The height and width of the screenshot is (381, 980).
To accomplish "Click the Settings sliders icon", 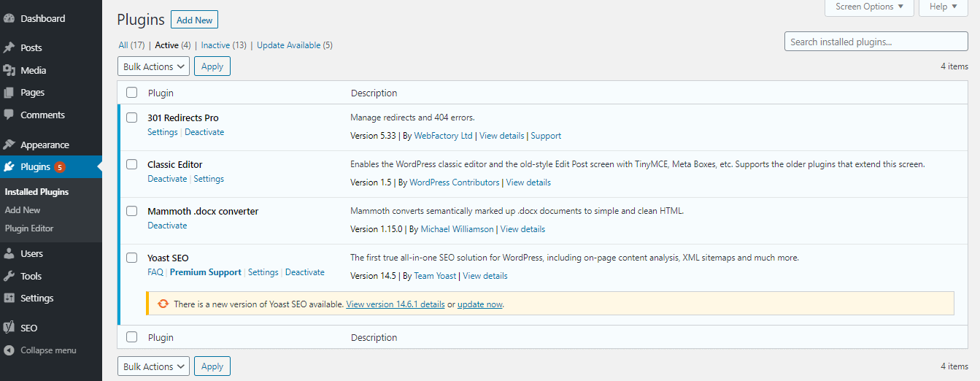I will (x=9, y=298).
